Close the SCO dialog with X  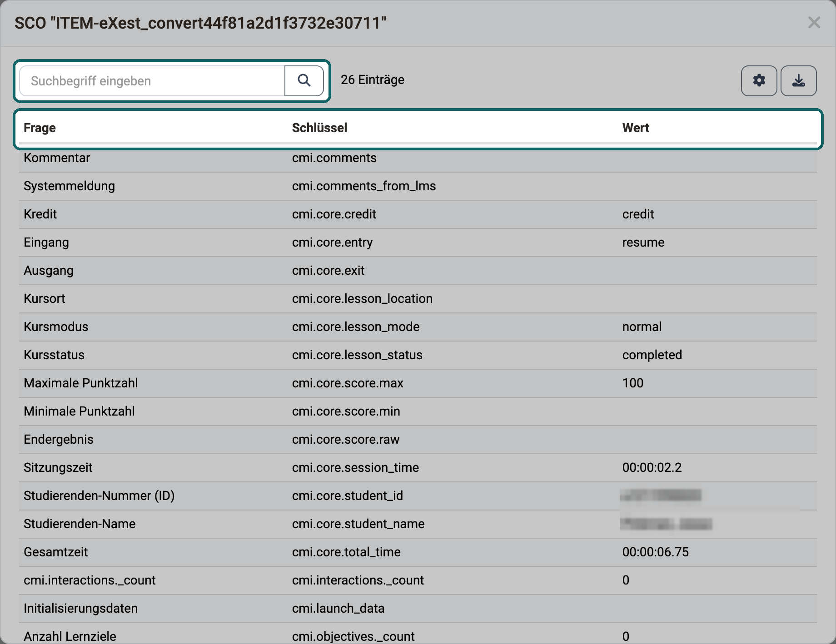point(814,22)
